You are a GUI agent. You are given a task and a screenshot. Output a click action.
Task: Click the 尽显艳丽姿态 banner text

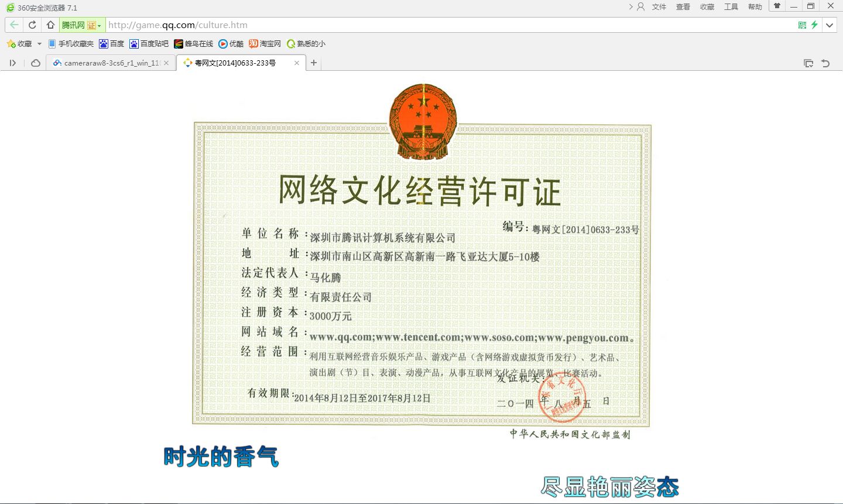tap(610, 487)
